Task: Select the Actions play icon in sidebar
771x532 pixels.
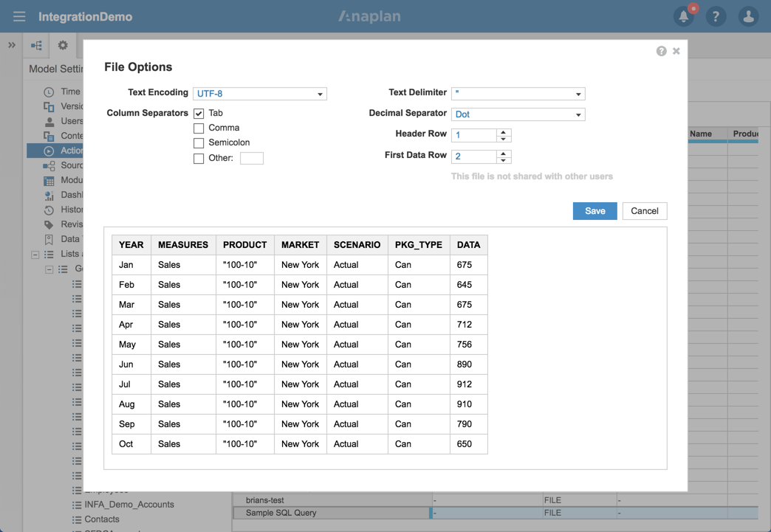Action: 49,151
